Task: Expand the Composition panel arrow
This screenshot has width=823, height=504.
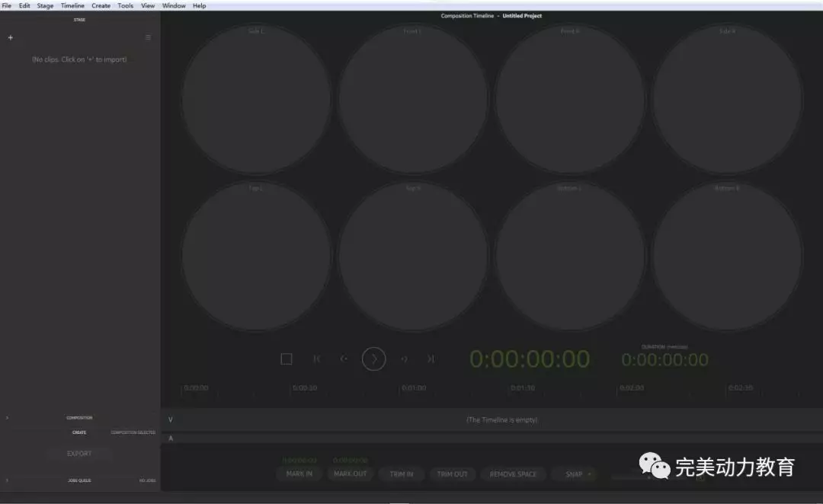Action: point(7,418)
